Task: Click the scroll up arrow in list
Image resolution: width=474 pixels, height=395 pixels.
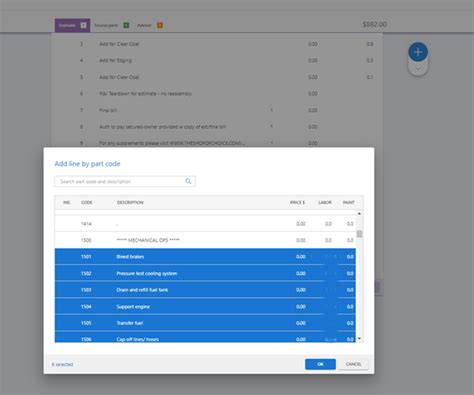Action: pos(359,213)
